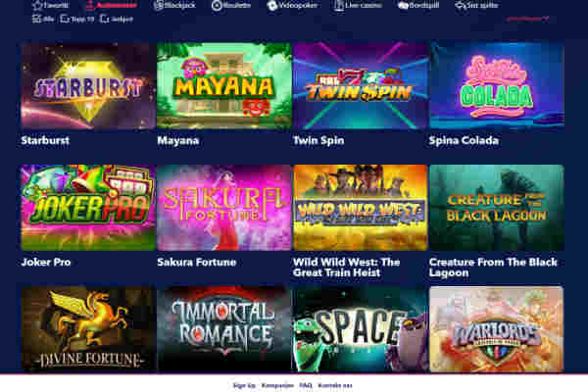Select the Bordspill category
Image resolution: width=588 pixels, height=392 pixels.
coord(418,5)
